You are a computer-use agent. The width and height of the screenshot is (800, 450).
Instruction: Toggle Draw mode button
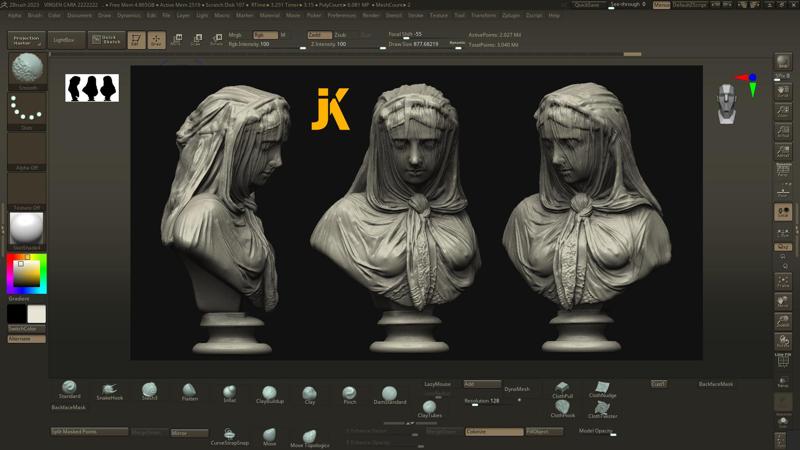tap(156, 40)
